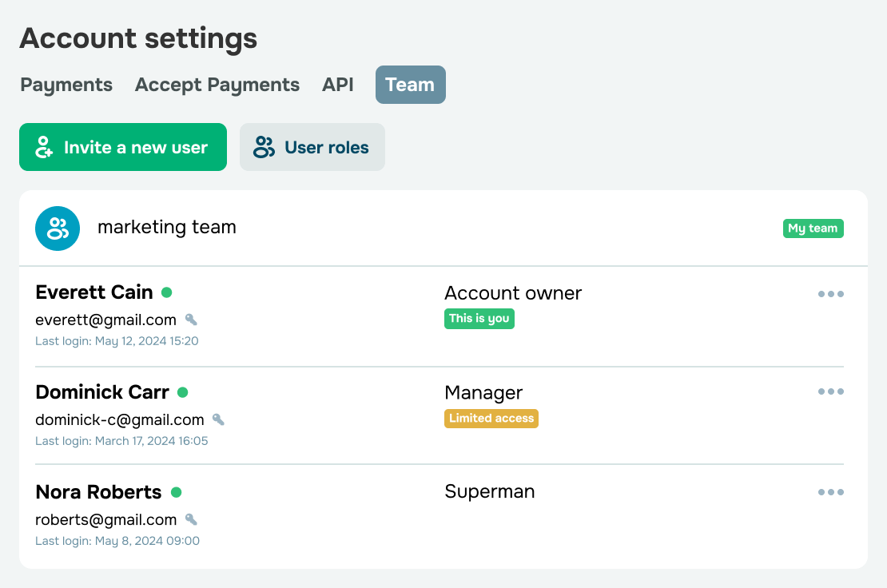887x588 pixels.
Task: Click the This is you badge
Action: (479, 318)
